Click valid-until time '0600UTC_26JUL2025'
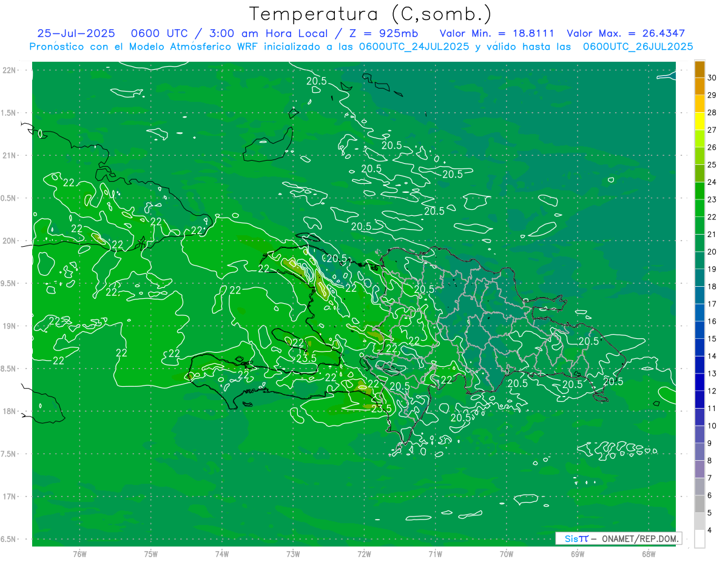 point(638,47)
